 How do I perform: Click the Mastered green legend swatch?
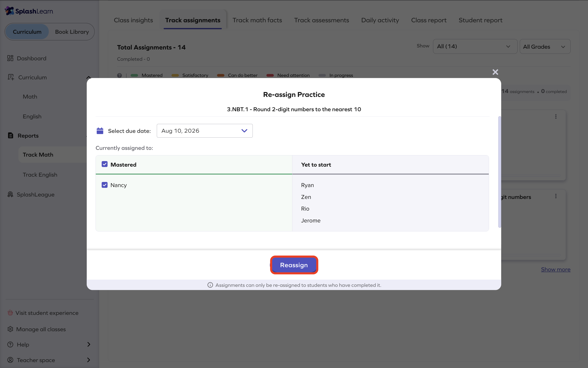click(x=134, y=75)
